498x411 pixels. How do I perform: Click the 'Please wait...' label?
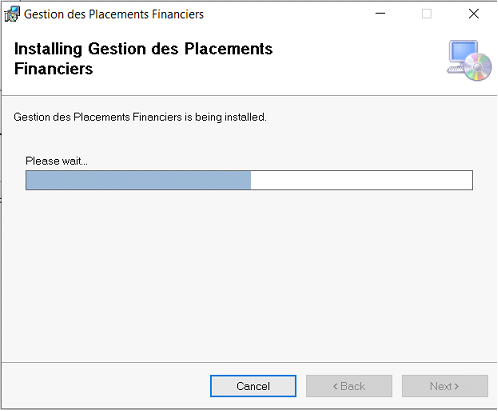click(56, 161)
